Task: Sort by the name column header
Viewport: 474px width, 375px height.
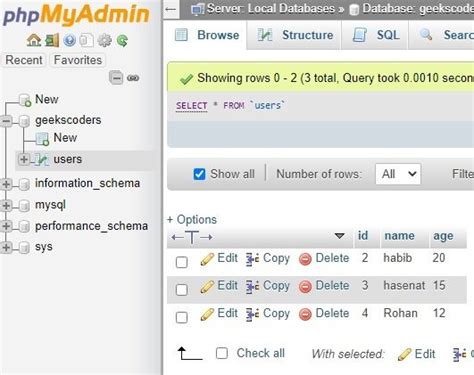Action: point(399,236)
